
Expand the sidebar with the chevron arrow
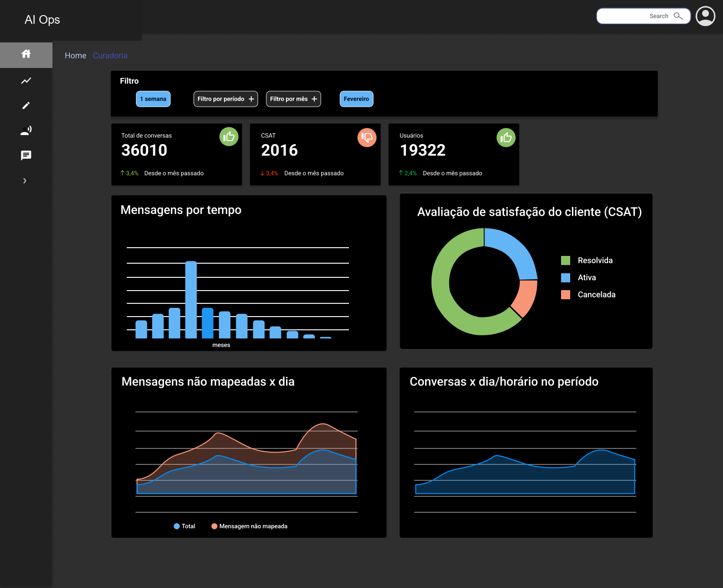click(x=25, y=181)
